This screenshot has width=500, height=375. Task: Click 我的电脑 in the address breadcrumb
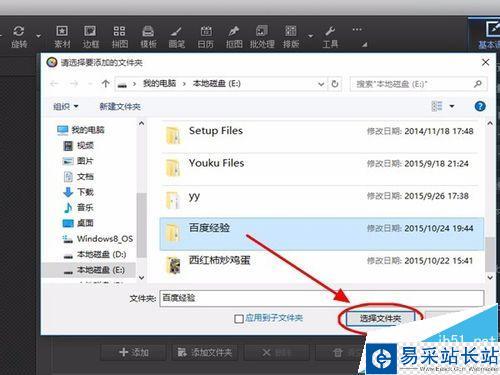[x=159, y=83]
